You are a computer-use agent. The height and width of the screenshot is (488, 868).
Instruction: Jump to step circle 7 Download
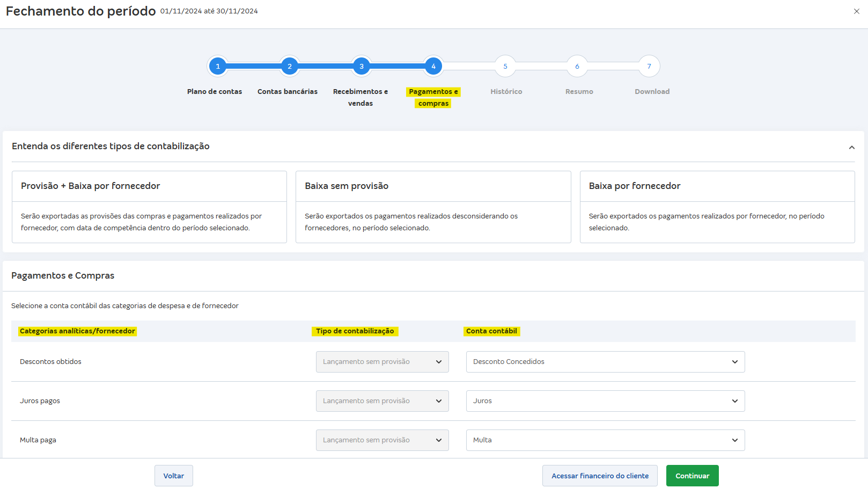[x=649, y=65]
